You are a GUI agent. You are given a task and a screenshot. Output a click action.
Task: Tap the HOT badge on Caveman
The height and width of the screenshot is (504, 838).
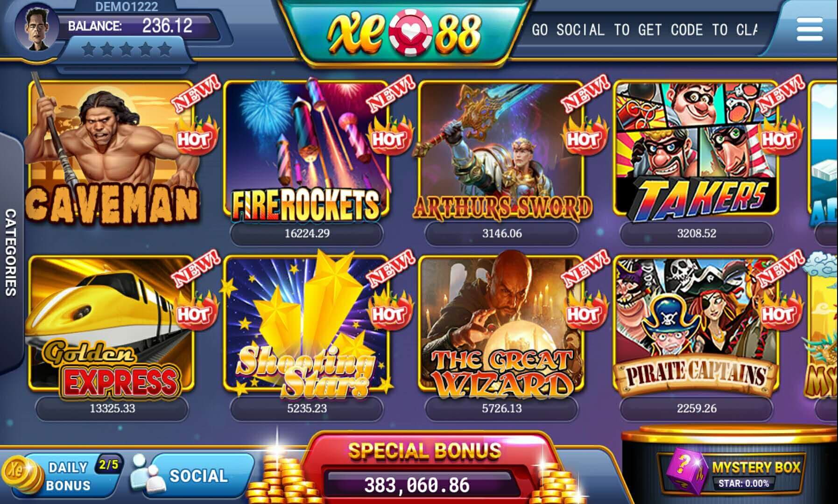195,138
